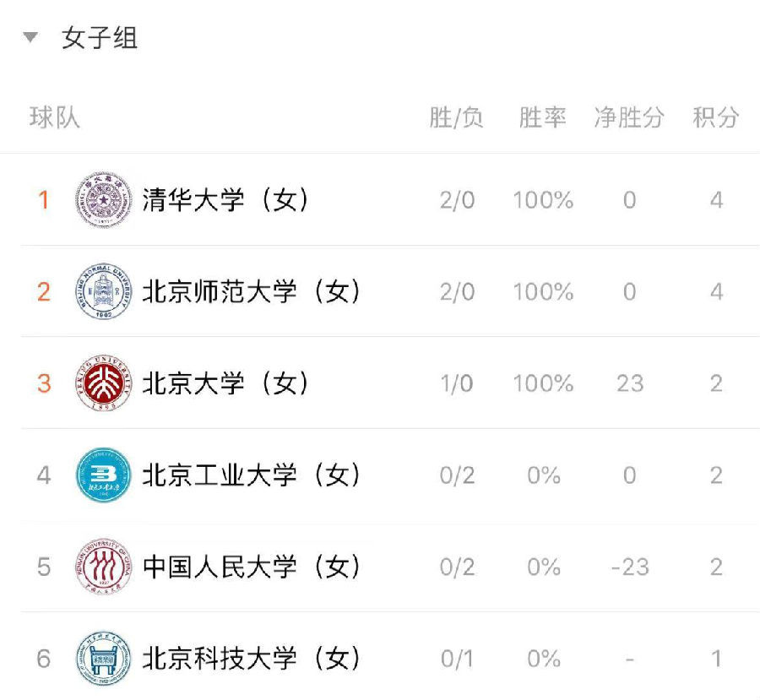
Task: Open team 北京大学（女）
Action: (x=225, y=383)
